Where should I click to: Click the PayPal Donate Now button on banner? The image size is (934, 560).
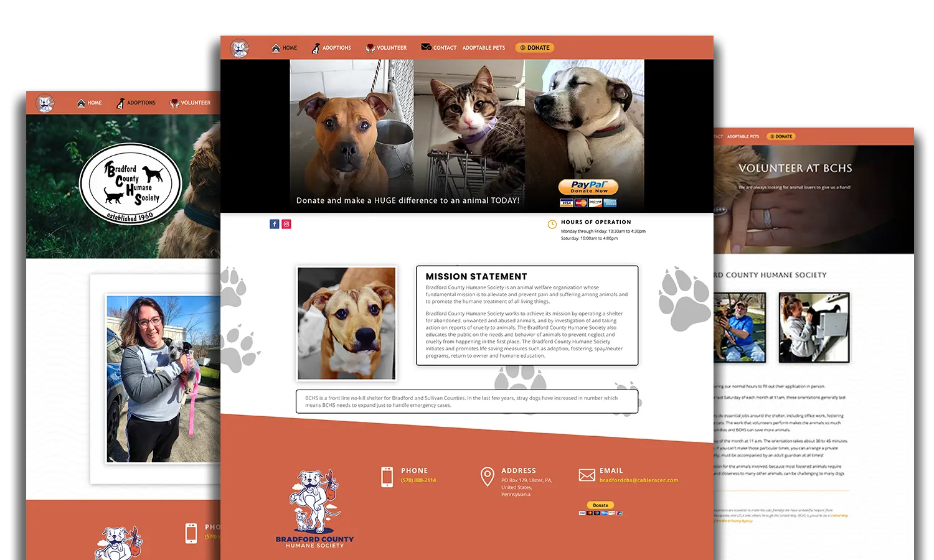click(588, 187)
